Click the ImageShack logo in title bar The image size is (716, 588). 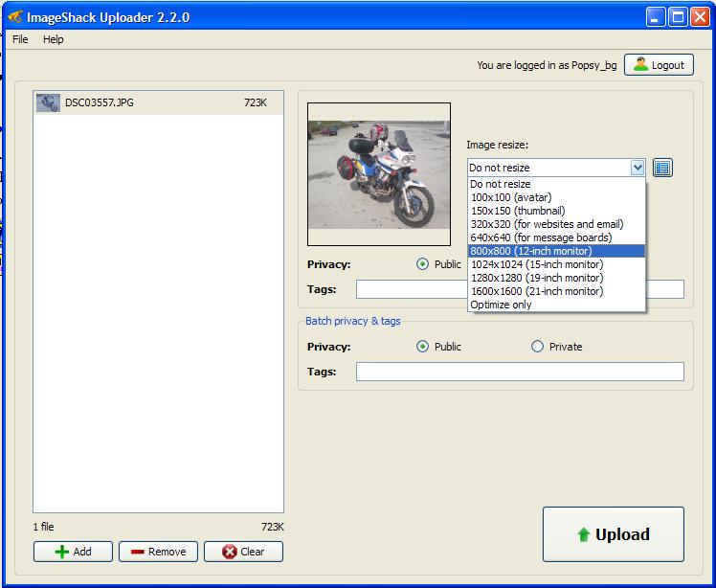(15, 17)
